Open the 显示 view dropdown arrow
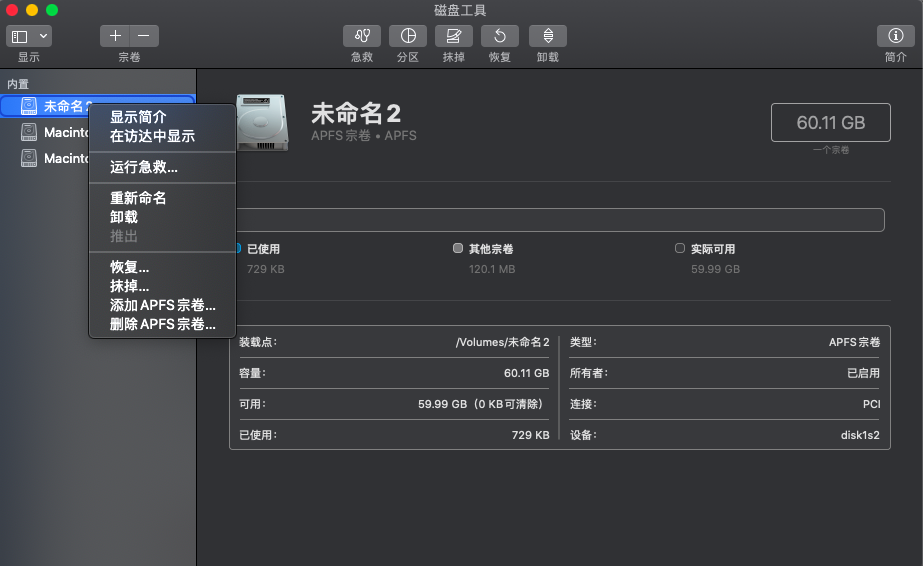923x566 pixels. (x=43, y=36)
